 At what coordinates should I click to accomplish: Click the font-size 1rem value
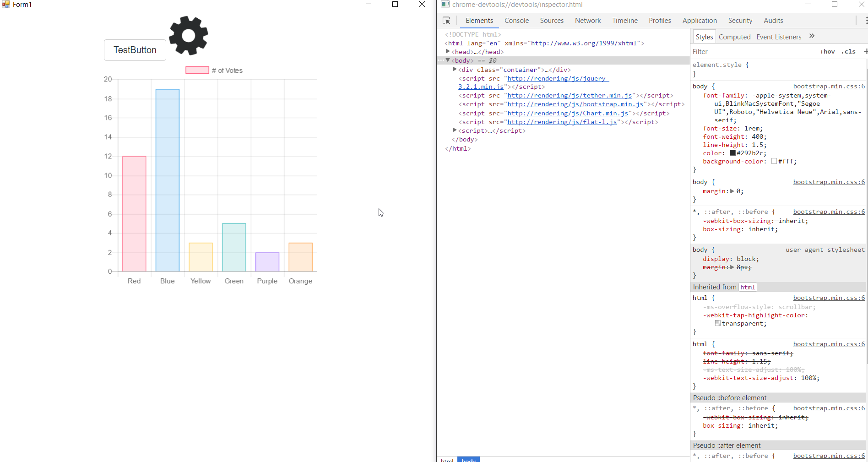pyautogui.click(x=754, y=129)
